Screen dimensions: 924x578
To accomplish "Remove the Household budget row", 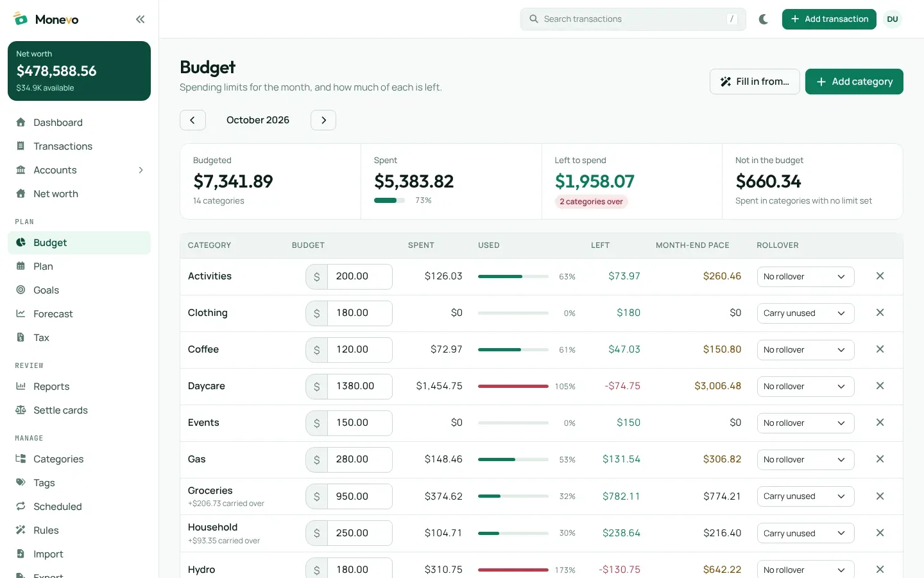I will pos(880,533).
